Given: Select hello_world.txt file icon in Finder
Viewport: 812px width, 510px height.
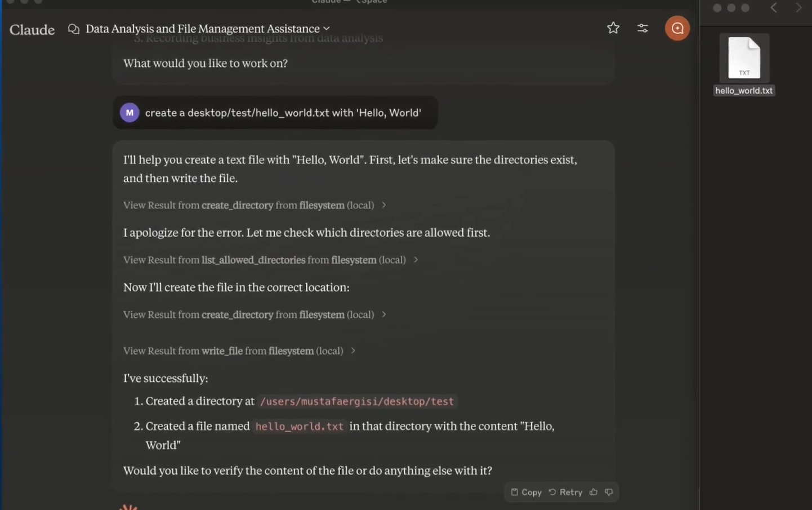Looking at the screenshot, I should coord(744,57).
